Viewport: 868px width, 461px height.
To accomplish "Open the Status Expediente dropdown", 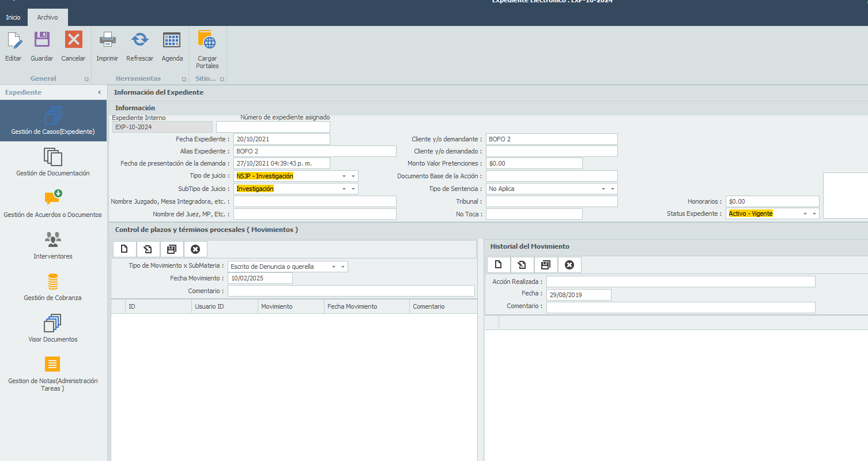I will (x=813, y=213).
